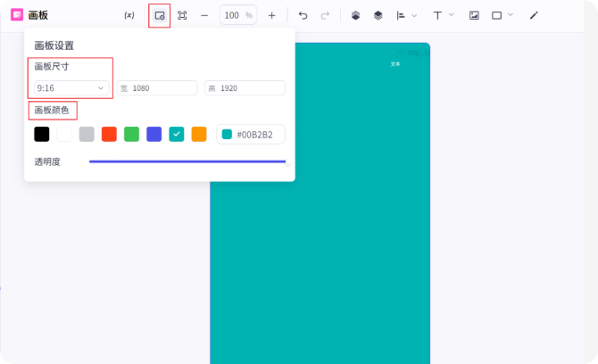Click the 透明度 opacity slider track
Viewport: 598px width, 364px height.
pos(187,161)
